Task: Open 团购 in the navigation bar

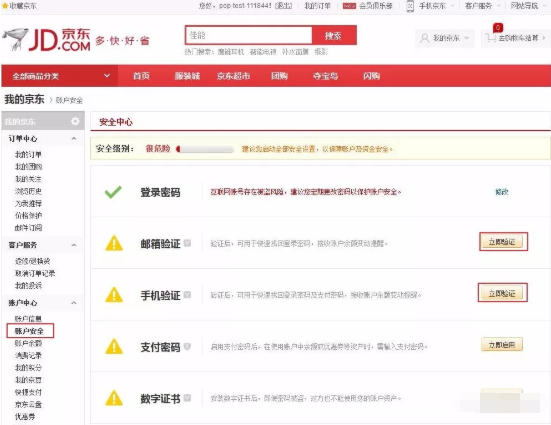Action: [x=279, y=76]
